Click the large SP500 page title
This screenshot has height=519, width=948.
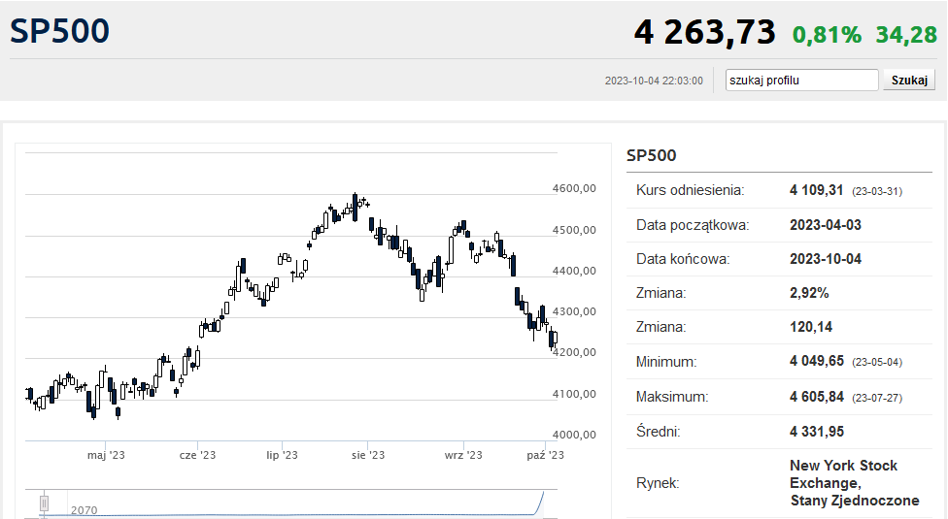(x=60, y=31)
